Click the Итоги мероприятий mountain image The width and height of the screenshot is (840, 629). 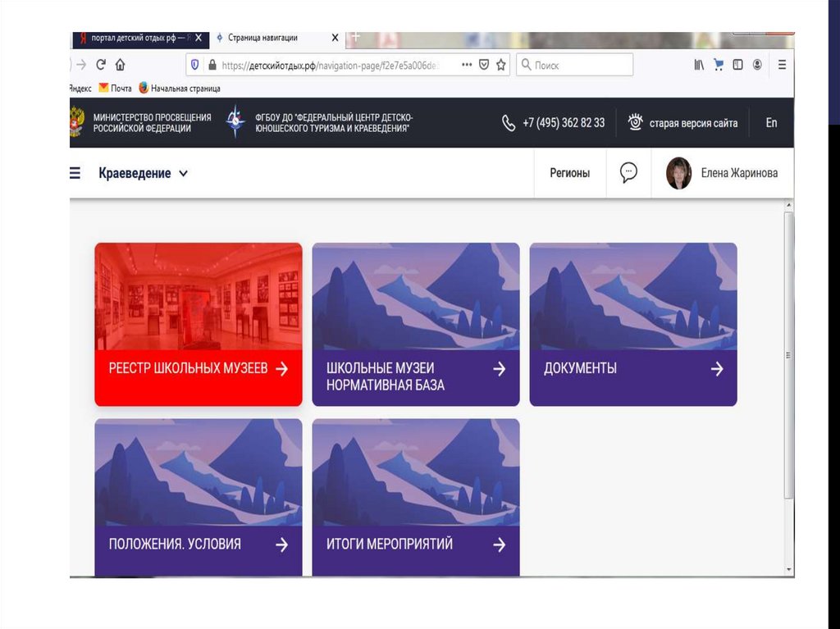(416, 472)
